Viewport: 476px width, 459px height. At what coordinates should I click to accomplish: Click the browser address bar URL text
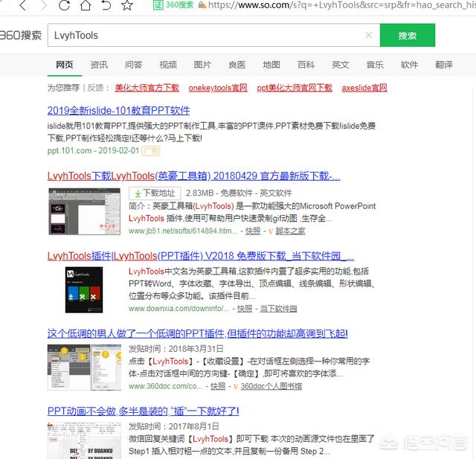click(342, 5)
